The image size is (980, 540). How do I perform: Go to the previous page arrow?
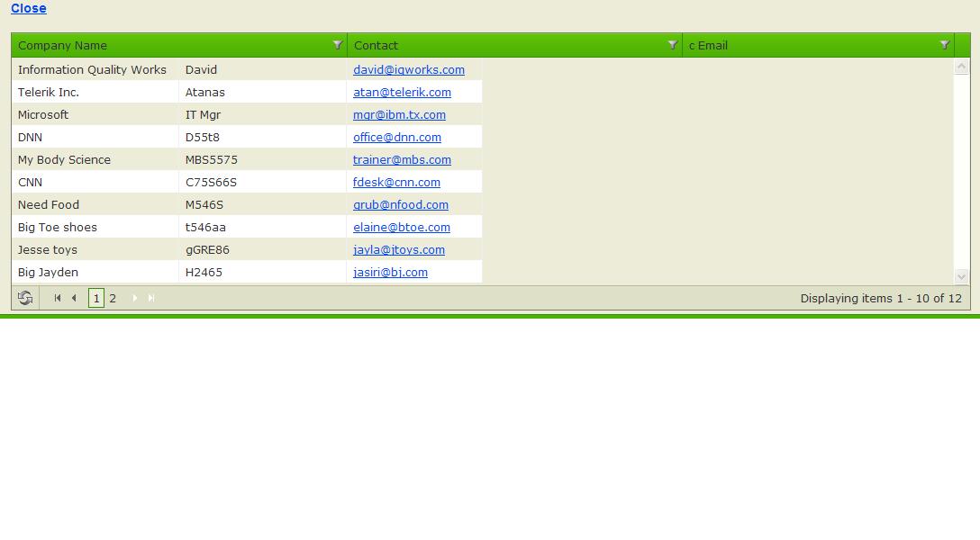coord(74,299)
